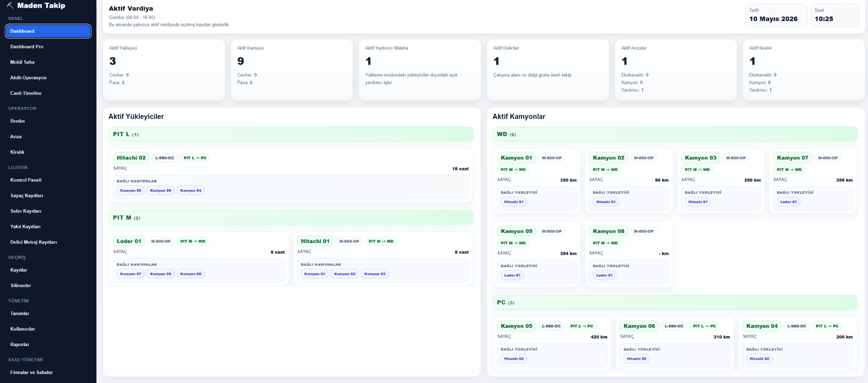Collapse the PIT L group header

(291, 134)
